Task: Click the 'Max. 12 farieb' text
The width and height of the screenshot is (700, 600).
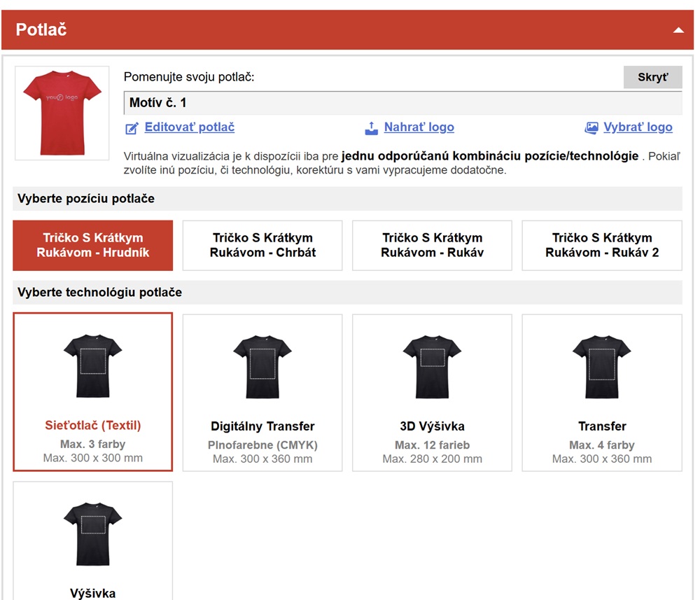Action: (x=432, y=445)
